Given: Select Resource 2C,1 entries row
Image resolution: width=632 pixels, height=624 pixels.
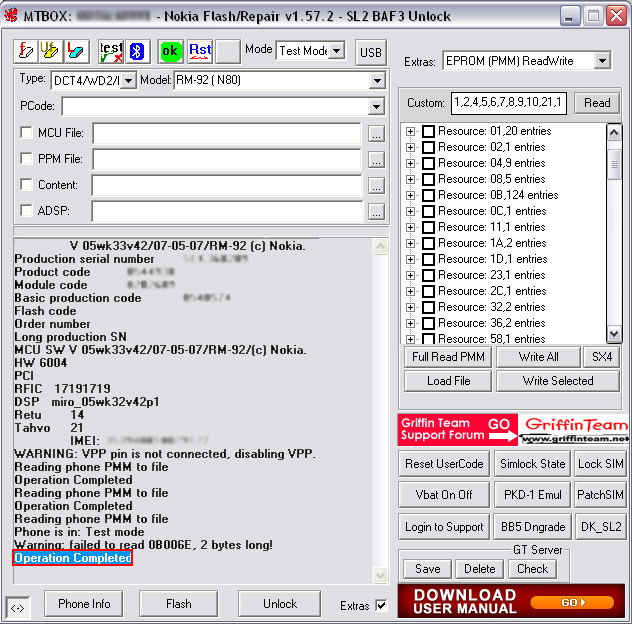Looking at the screenshot, I should click(x=491, y=291).
